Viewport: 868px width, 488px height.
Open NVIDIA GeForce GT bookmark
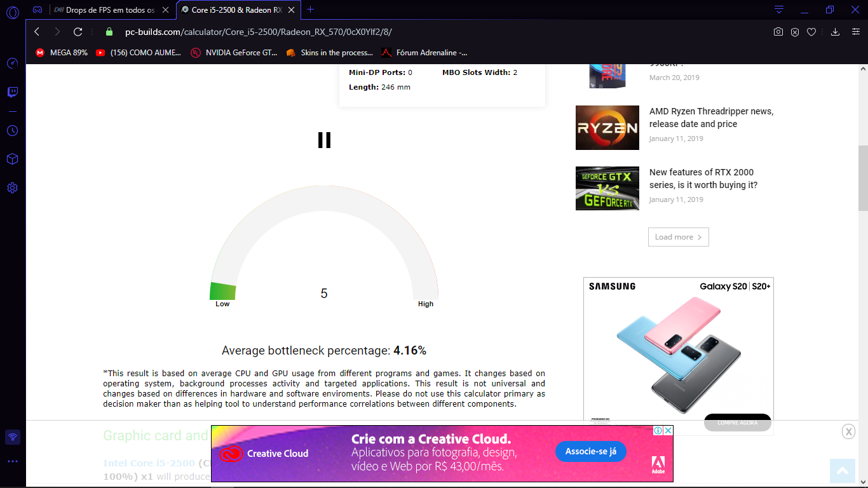pos(234,53)
